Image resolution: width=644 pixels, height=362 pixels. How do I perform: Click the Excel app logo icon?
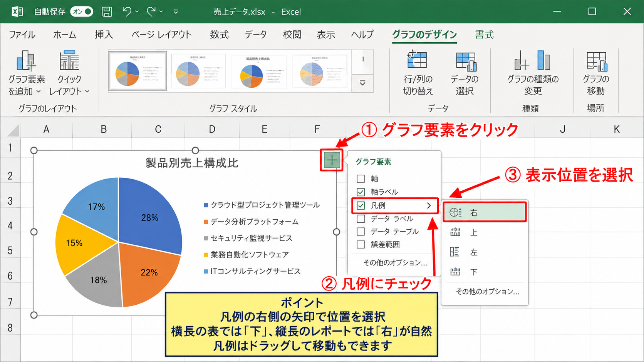click(x=17, y=12)
